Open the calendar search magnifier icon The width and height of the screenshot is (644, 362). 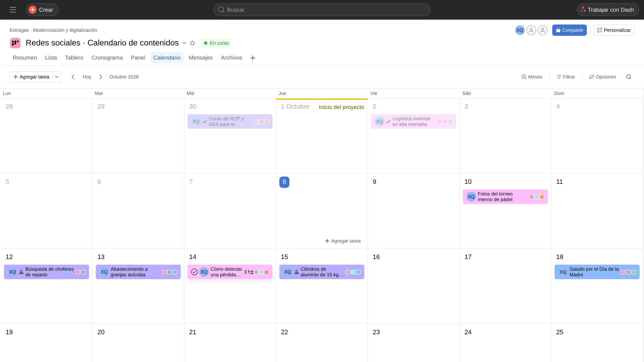[x=629, y=77]
